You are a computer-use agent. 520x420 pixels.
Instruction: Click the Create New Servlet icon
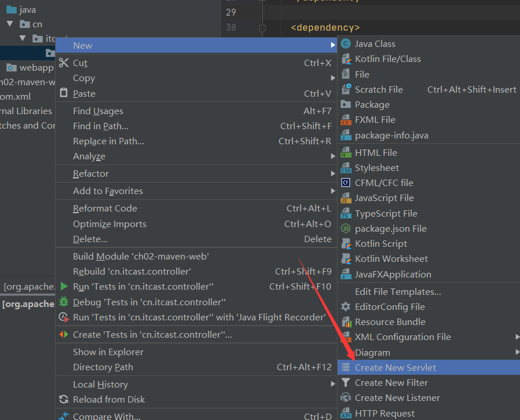click(x=346, y=367)
